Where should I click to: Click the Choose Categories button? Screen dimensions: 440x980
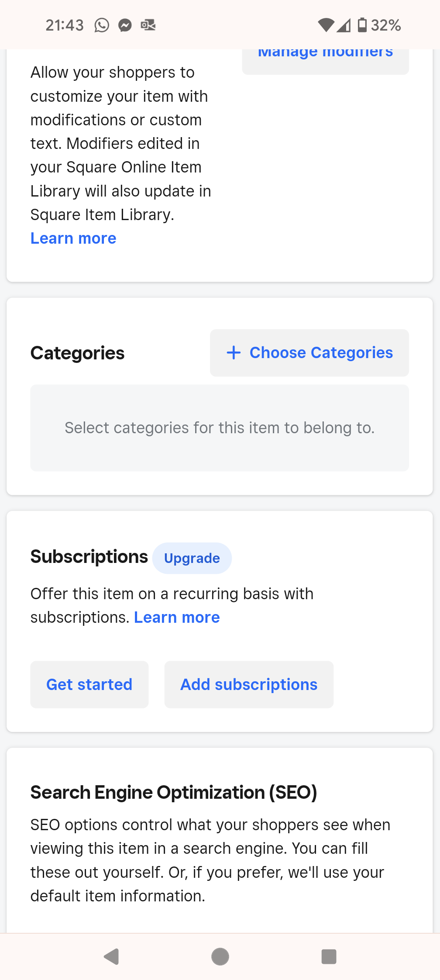tap(309, 352)
